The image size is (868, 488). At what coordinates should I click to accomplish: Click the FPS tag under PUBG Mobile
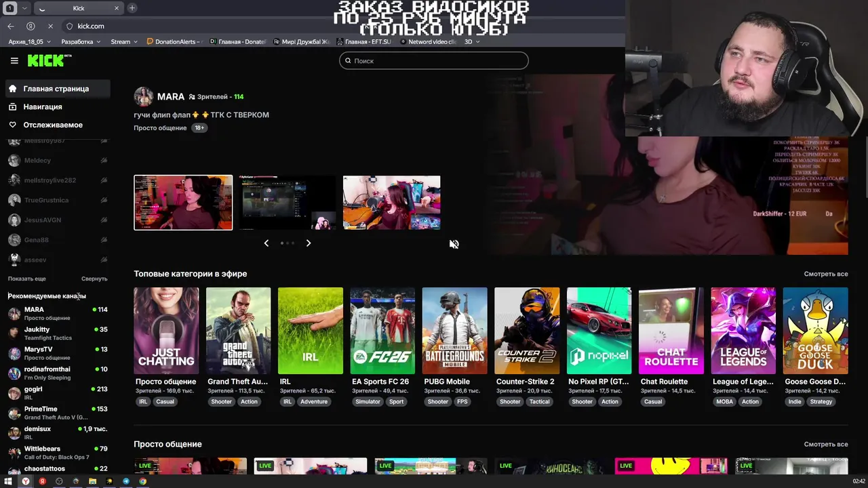[x=462, y=401]
